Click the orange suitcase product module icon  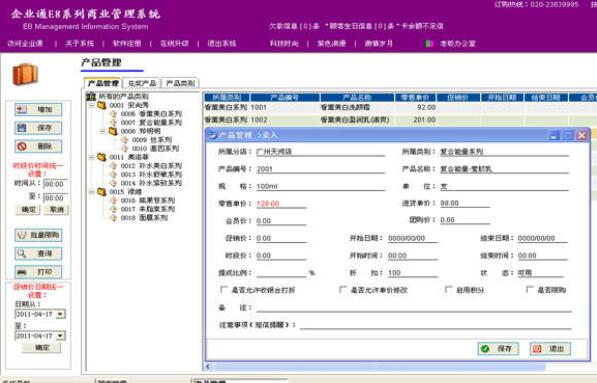(25, 74)
